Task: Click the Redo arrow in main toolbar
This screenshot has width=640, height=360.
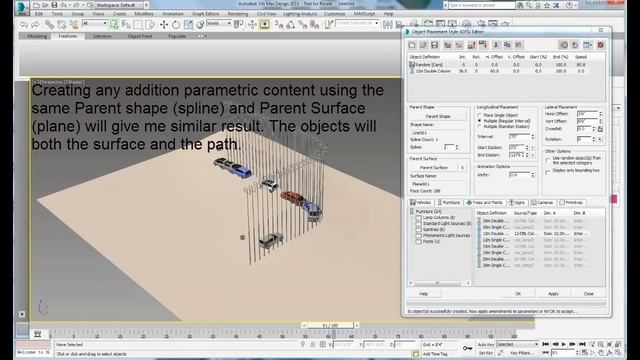Action: coord(36,24)
